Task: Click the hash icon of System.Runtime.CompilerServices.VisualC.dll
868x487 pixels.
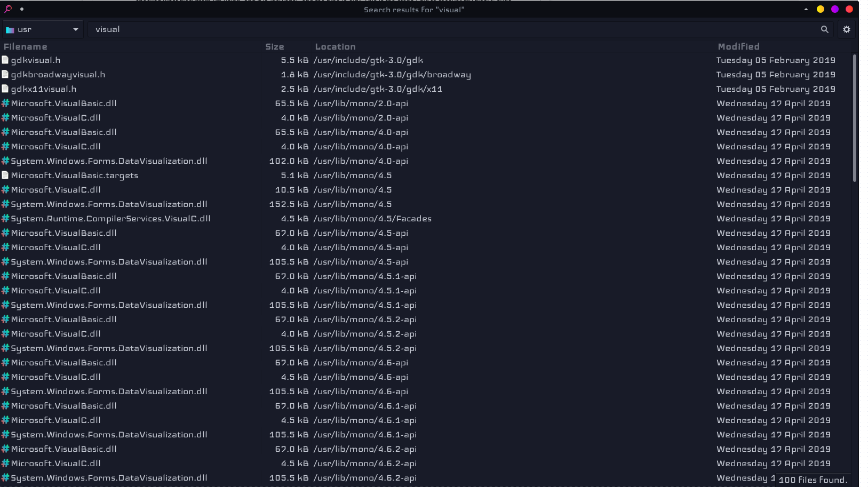Action: [5, 218]
